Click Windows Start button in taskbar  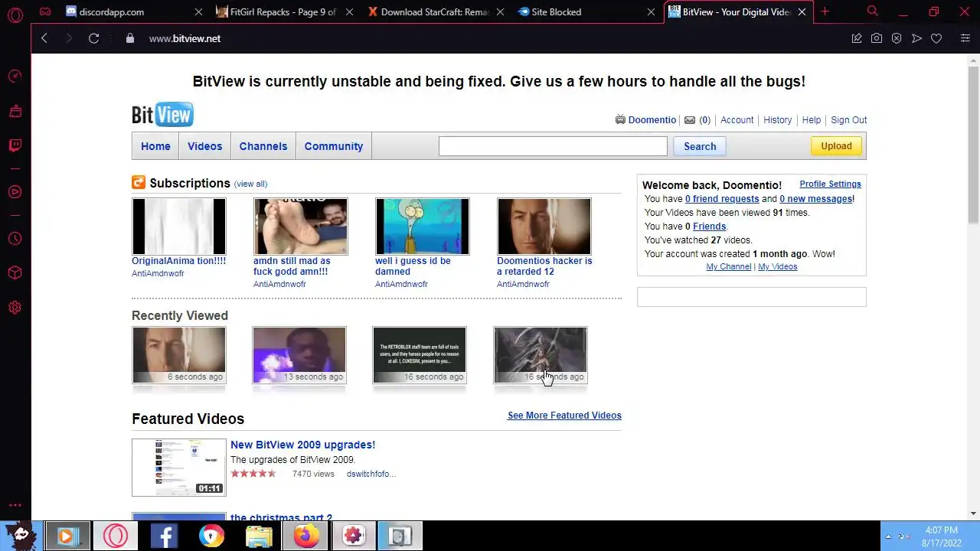(21, 536)
